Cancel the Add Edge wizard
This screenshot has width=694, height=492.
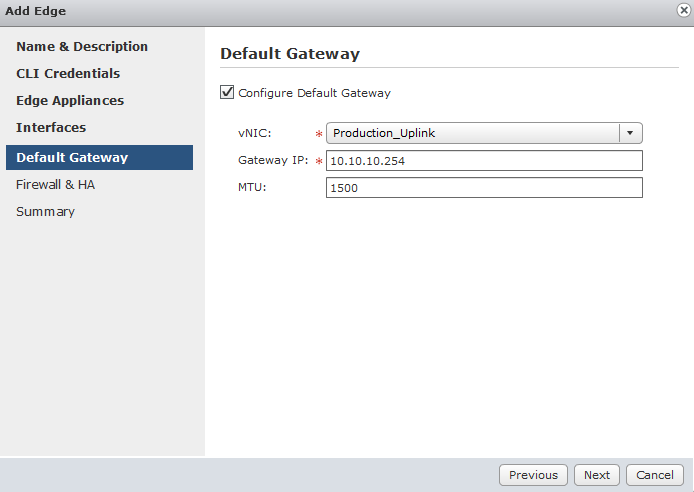click(655, 475)
